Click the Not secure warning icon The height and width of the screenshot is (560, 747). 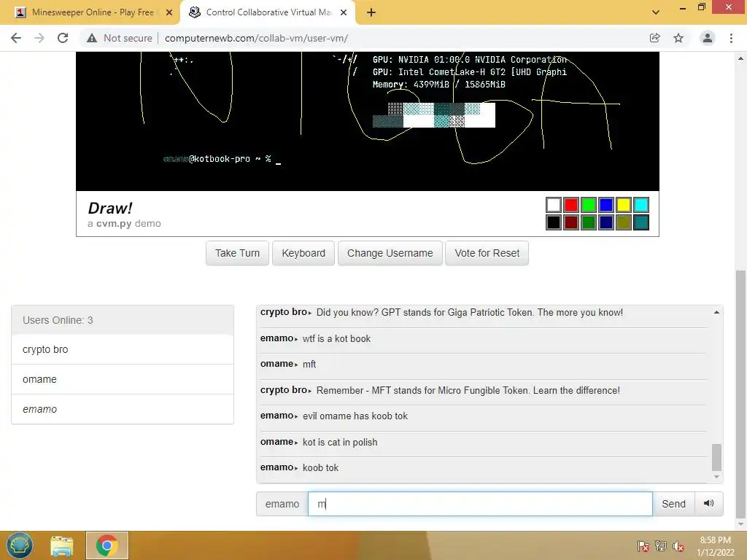(92, 38)
